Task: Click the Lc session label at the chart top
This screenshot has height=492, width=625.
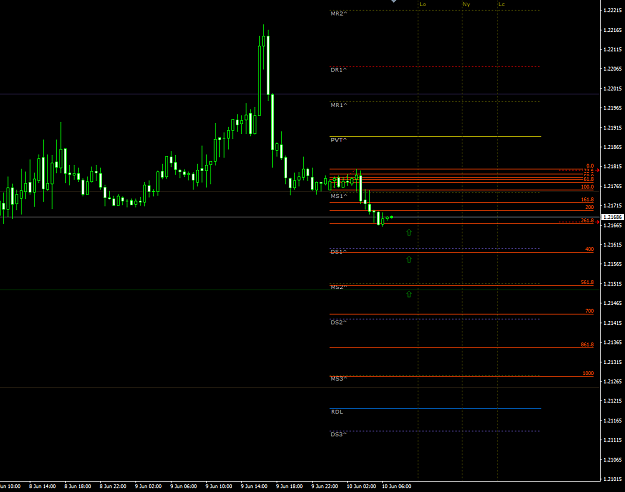Action: pos(501,4)
